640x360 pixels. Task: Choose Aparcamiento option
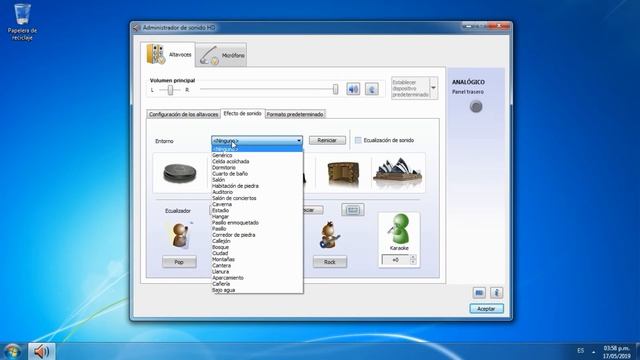[257, 278]
